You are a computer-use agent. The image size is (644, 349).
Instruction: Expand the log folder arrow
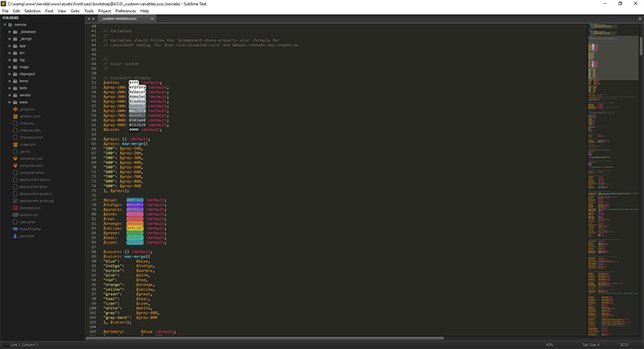pos(10,60)
